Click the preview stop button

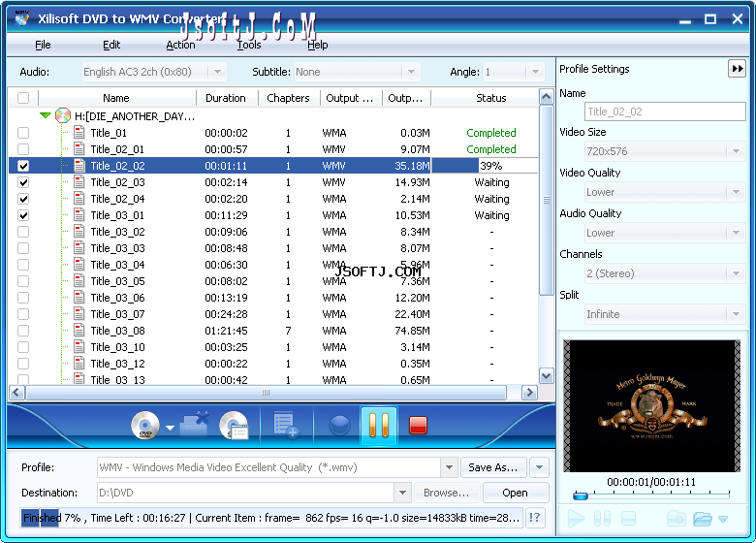pyautogui.click(x=628, y=519)
